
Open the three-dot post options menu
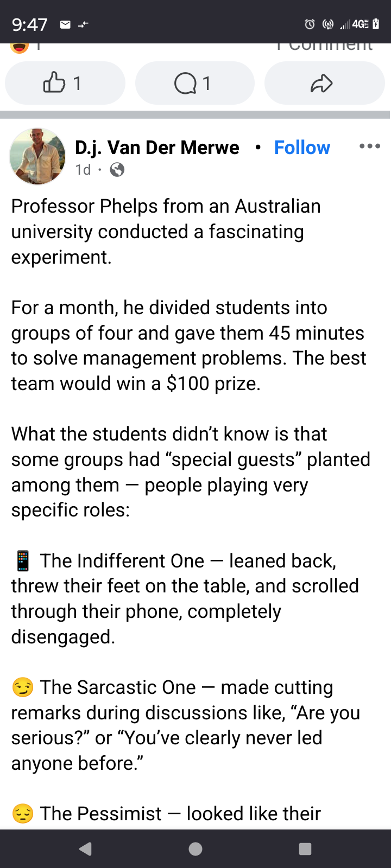point(370,146)
